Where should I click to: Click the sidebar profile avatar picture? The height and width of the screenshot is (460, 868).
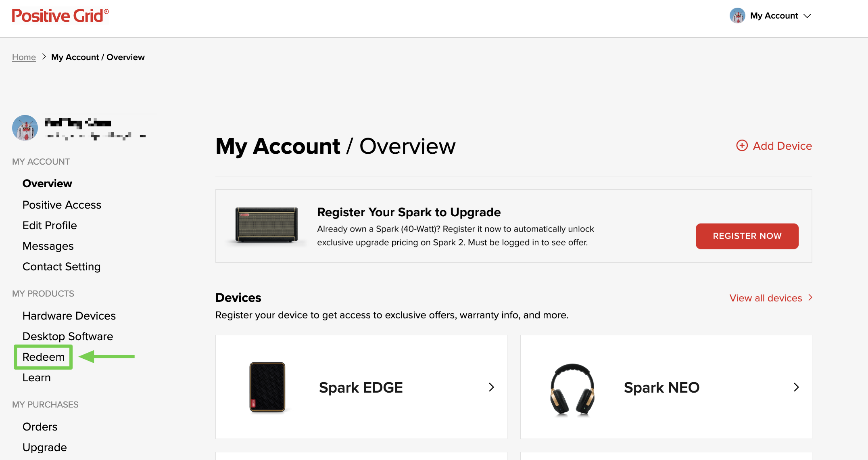click(x=25, y=128)
